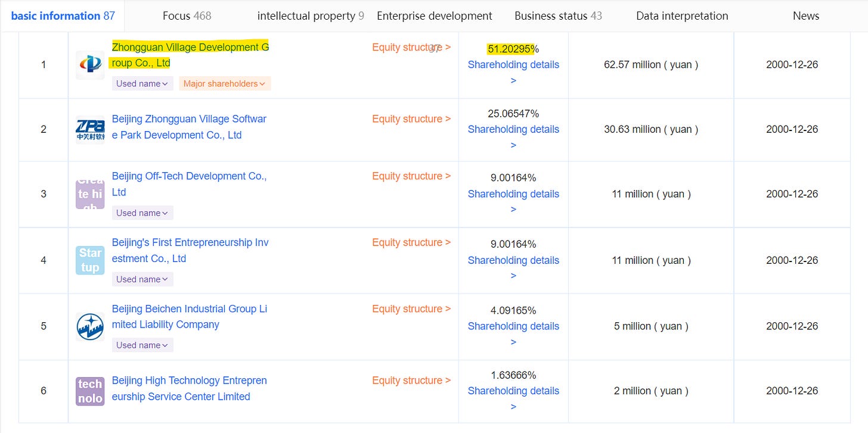Image resolution: width=868 pixels, height=433 pixels.
Task: Open Beijing High Technology Entrepreneurship Service Center link
Action: coord(189,388)
